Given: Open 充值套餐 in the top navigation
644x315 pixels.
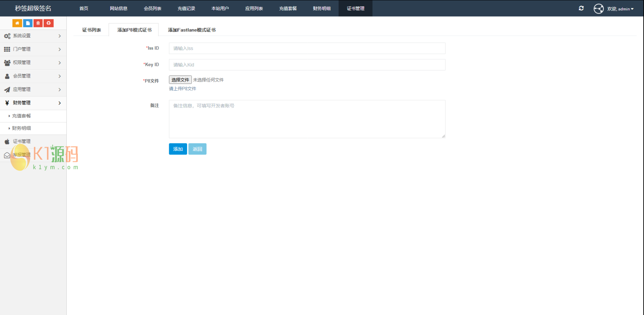Looking at the screenshot, I should coord(288,8).
